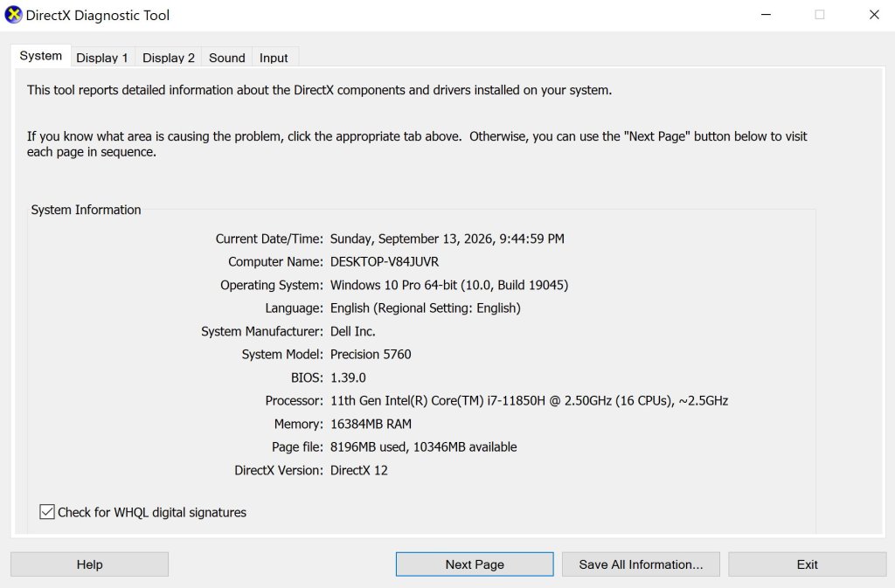This screenshot has height=588, width=895.
Task: Click the 'DirectX 12' version value
Action: click(359, 470)
